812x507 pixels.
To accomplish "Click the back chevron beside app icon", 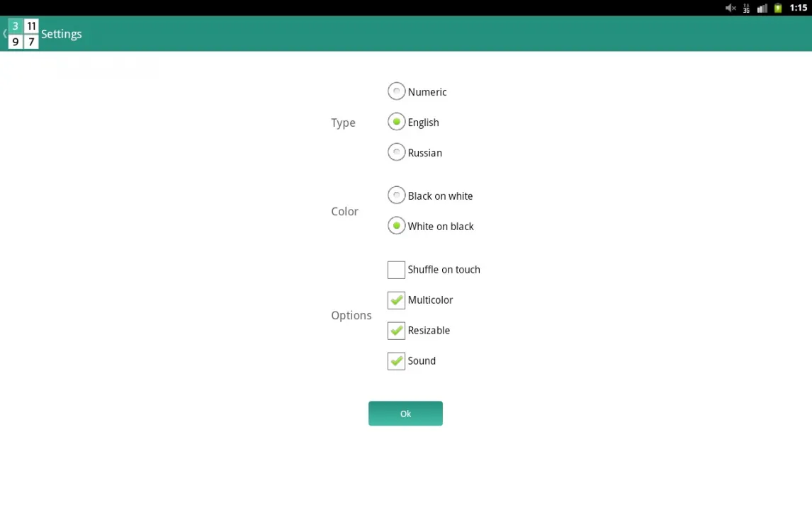I will (x=4, y=34).
